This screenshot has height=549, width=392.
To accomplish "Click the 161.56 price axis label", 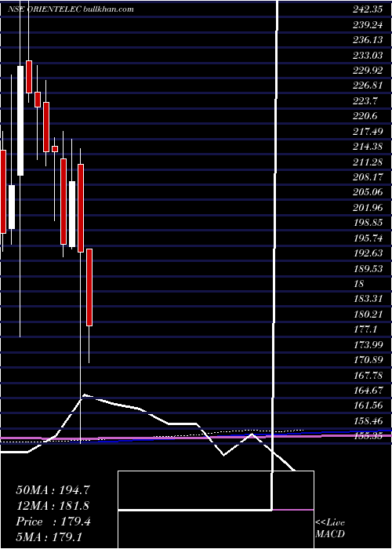I will (367, 405).
